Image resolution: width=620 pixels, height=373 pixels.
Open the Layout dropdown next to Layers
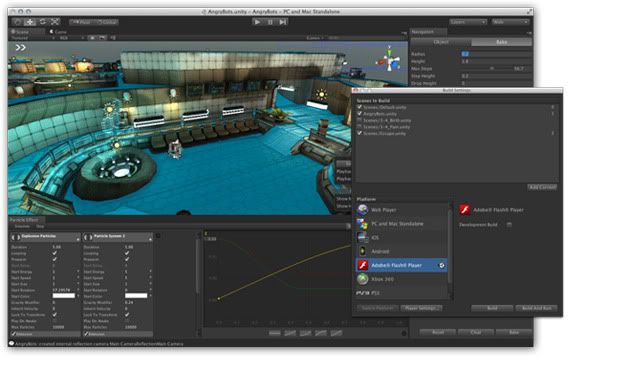pos(510,22)
